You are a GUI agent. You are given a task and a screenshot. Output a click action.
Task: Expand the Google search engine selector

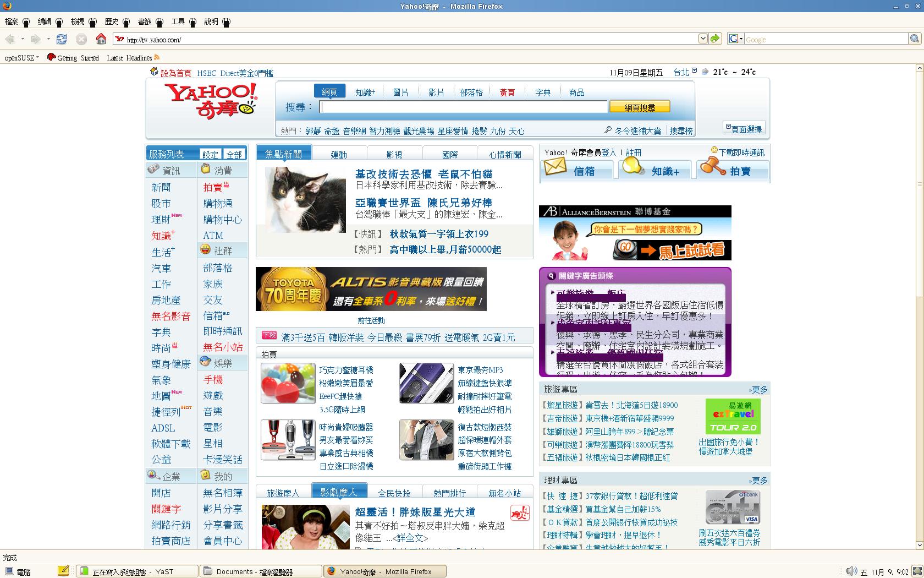(735, 39)
